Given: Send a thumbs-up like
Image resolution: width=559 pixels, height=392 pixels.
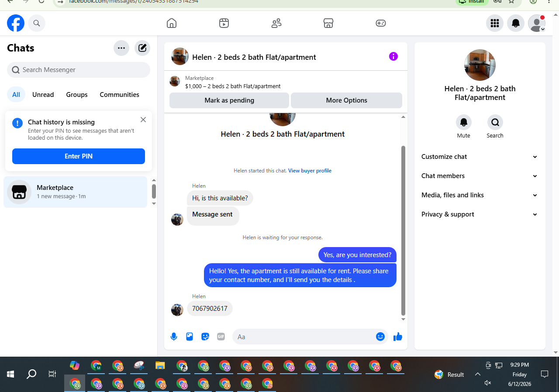Looking at the screenshot, I should coord(398,337).
